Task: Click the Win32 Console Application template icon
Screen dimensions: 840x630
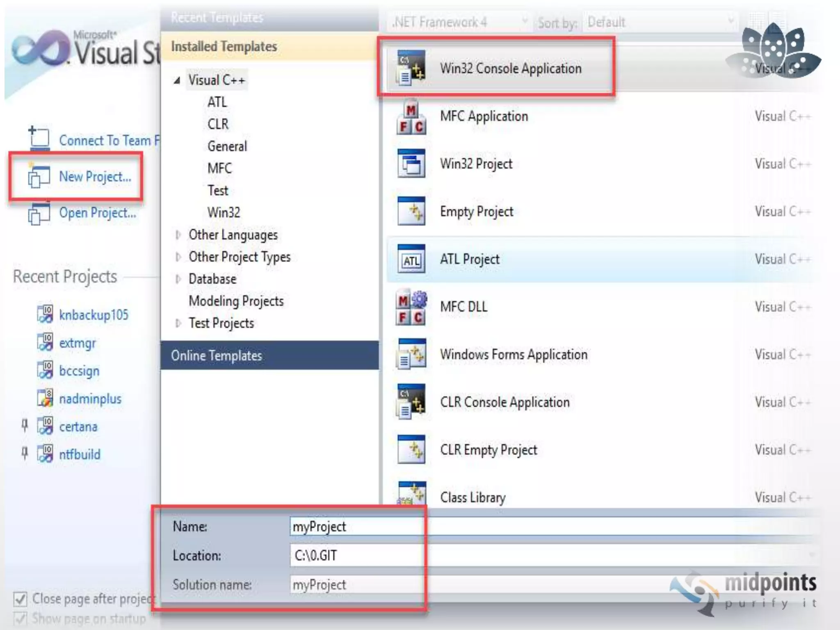Action: click(x=411, y=68)
